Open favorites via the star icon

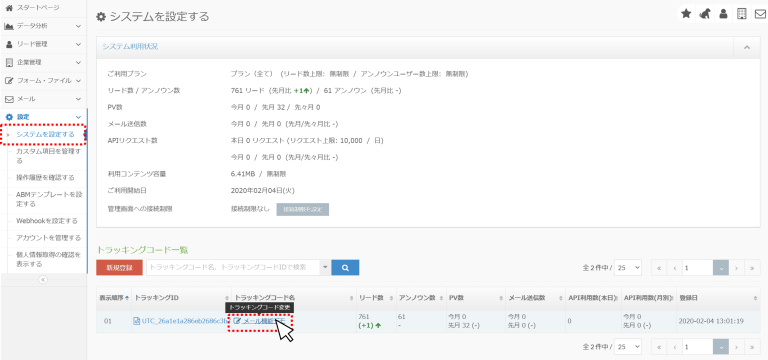coord(686,14)
